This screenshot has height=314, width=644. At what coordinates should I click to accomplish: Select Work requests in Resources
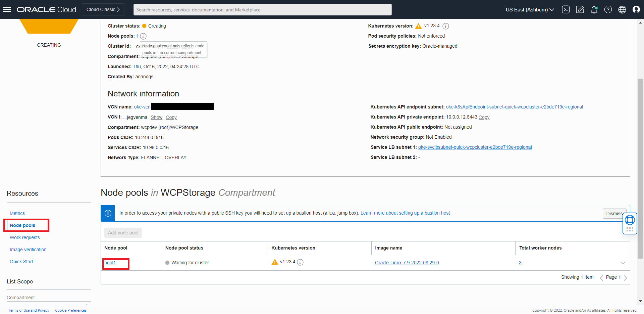[25, 237]
